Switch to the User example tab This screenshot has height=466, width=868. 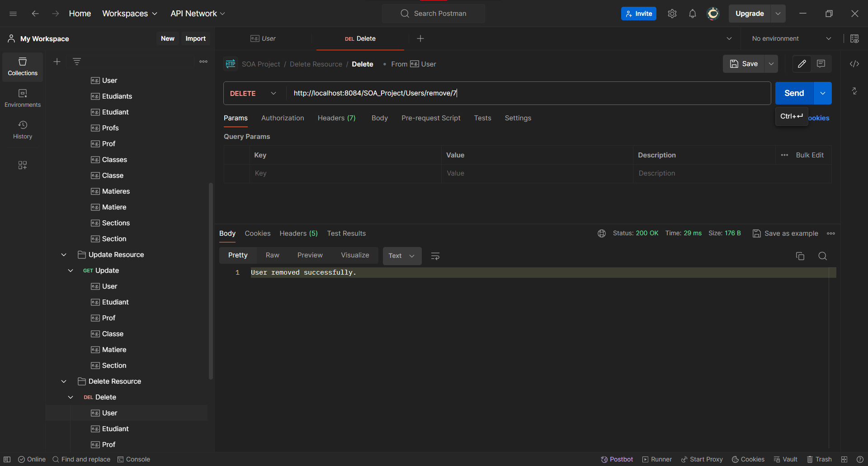point(263,38)
